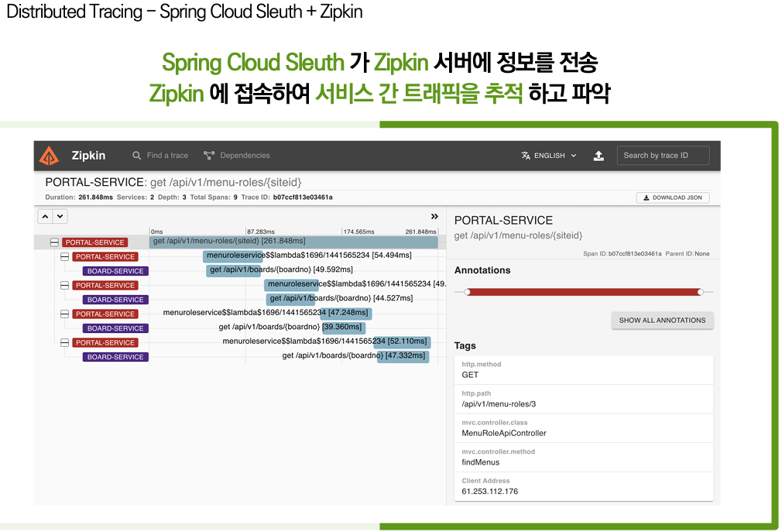Screen dimensions: 782x532
Task: Click the boards span bar 39.360ms
Action: [x=344, y=328]
